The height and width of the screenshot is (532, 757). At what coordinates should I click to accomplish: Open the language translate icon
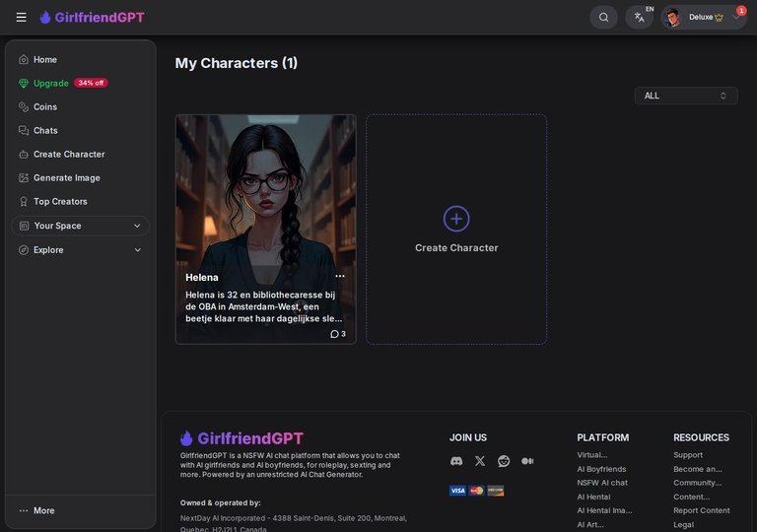pos(639,18)
